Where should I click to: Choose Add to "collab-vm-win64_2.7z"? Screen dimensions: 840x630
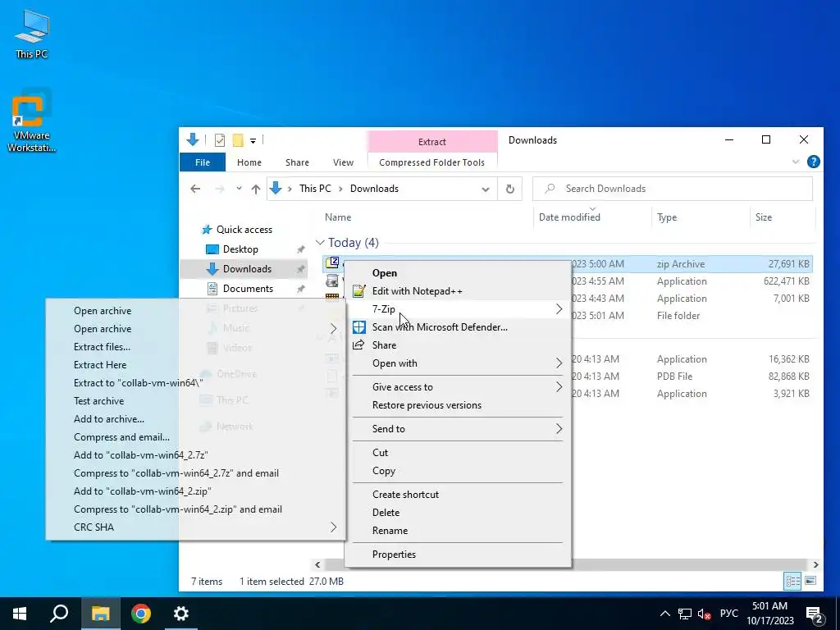(x=195, y=455)
